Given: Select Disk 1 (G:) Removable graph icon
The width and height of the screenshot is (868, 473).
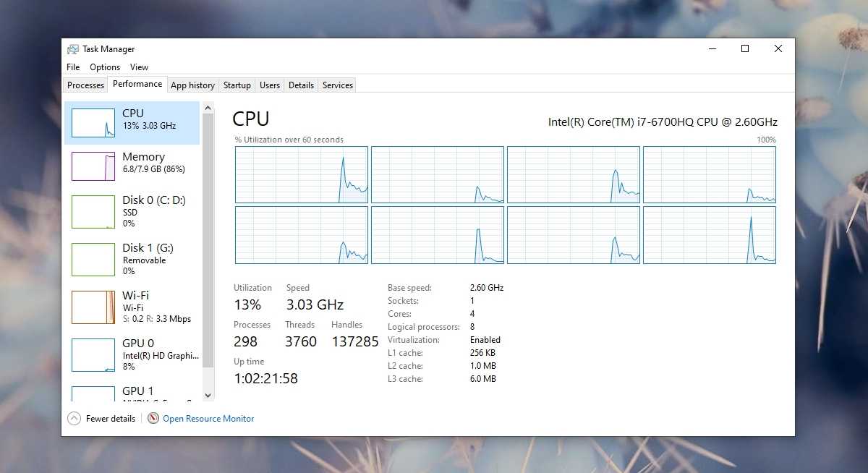Looking at the screenshot, I should coord(93,260).
